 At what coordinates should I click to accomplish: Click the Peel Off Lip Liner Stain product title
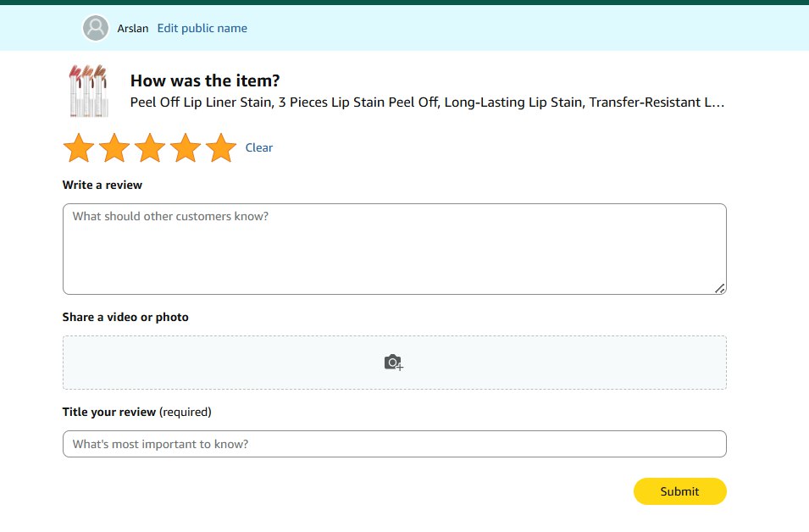[427, 103]
